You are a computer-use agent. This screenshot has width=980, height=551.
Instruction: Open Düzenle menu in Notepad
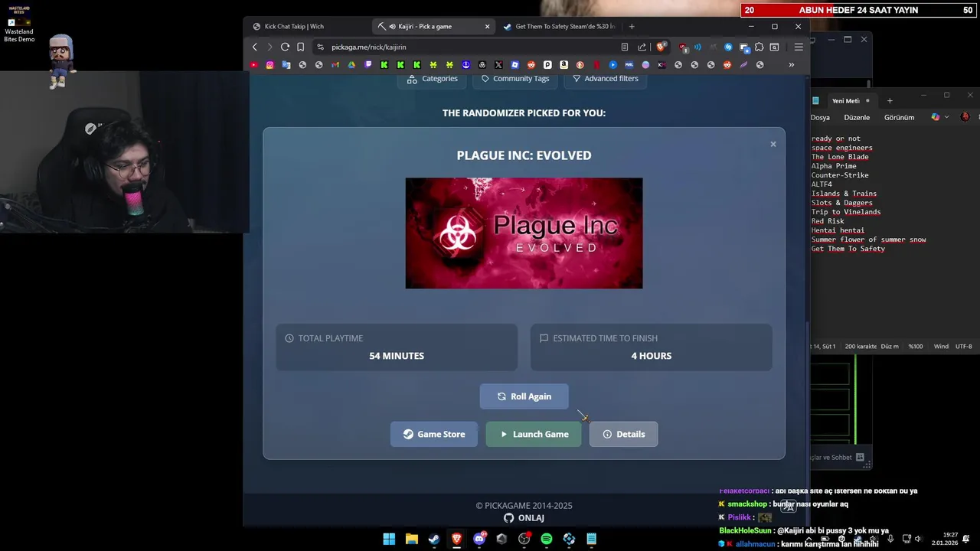[x=857, y=117]
